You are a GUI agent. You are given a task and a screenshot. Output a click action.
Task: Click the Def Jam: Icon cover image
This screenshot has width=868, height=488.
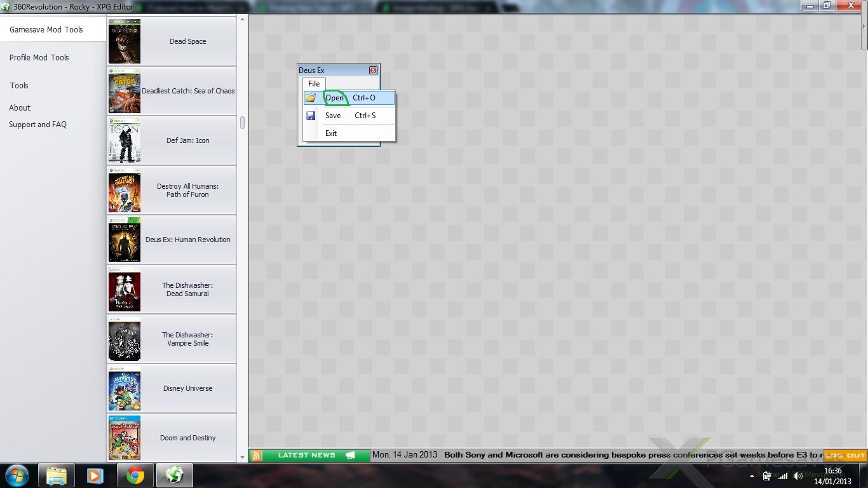125,140
